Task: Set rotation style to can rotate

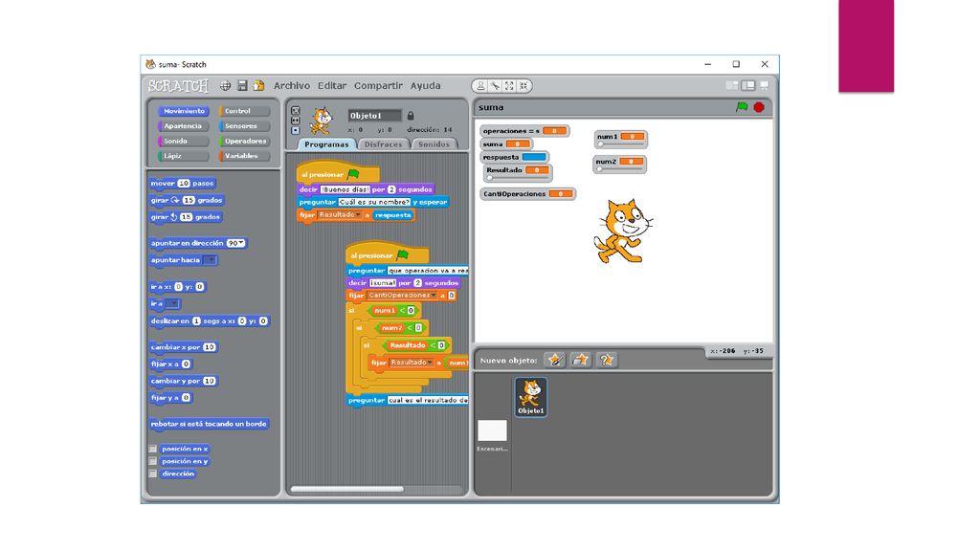Action: click(x=295, y=111)
